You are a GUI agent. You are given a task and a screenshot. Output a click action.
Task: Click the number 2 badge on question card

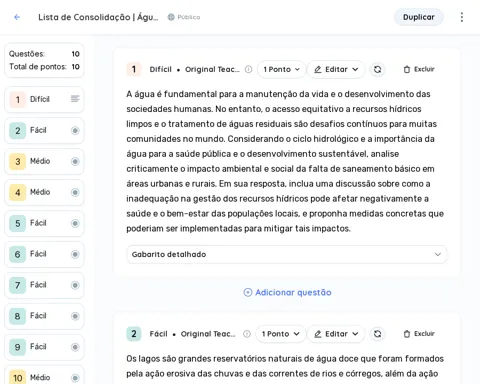(134, 334)
